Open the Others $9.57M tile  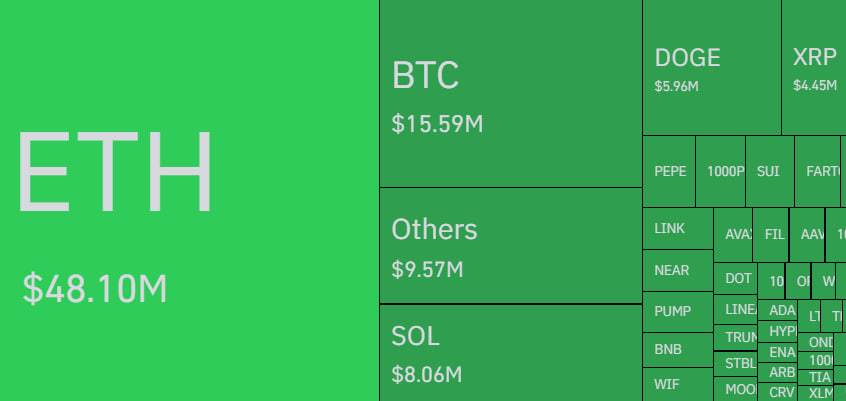pyautogui.click(x=511, y=246)
